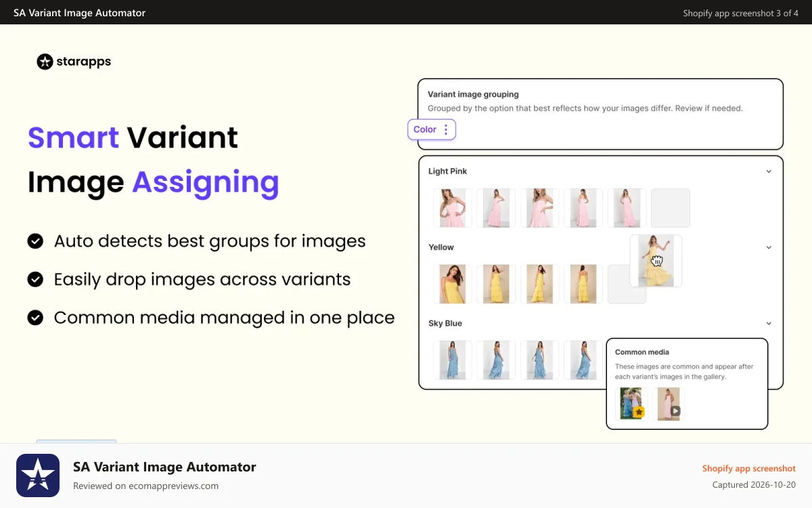Click 'Common media managed in one place' text

(x=224, y=317)
